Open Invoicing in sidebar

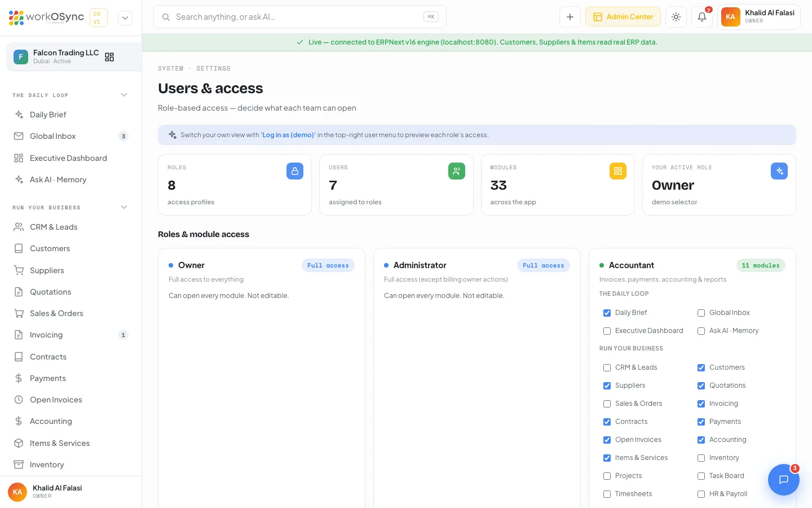click(x=71, y=335)
